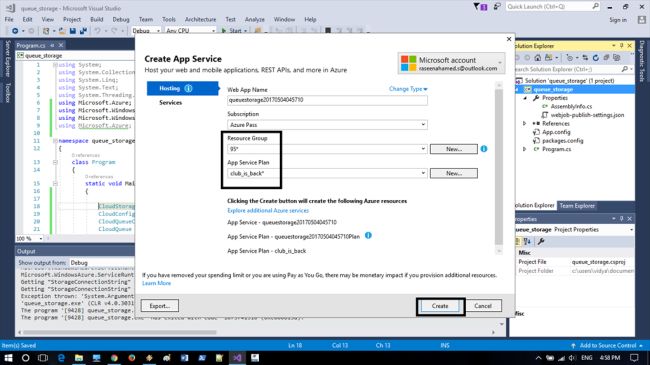Select the Hosting tab in the dialog
The width and height of the screenshot is (650, 365).
(182, 88)
